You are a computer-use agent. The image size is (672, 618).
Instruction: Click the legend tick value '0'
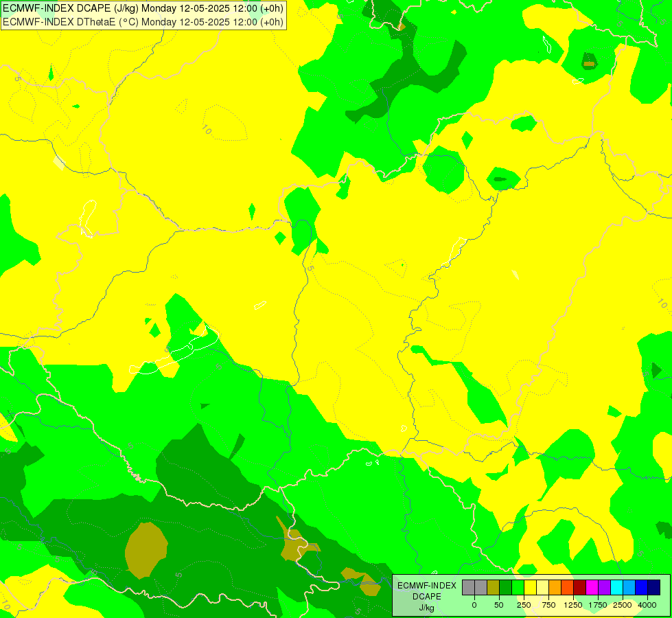(474, 605)
